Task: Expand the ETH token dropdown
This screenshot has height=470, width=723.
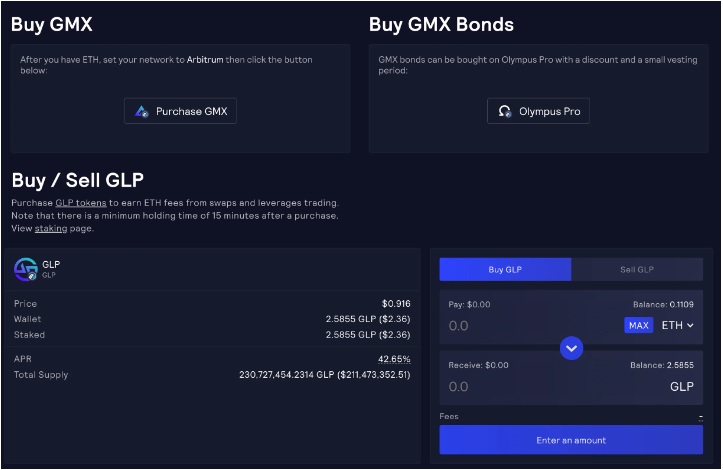Action: [x=677, y=325]
